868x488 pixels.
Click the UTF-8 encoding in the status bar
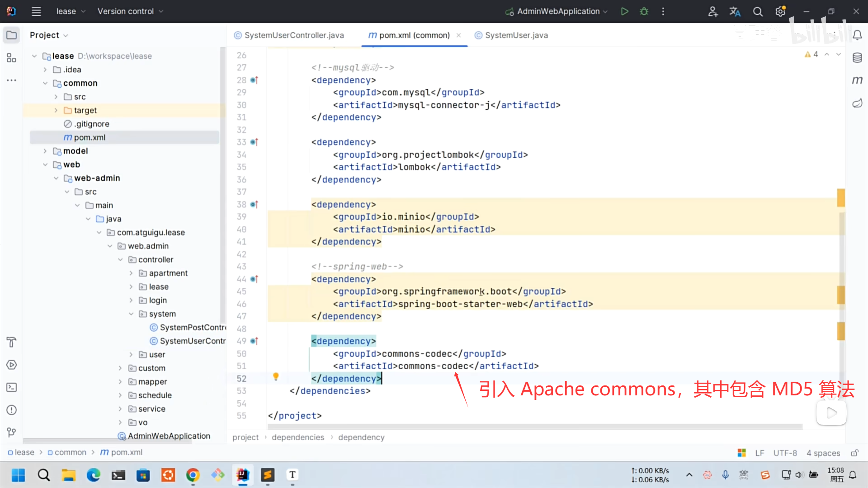point(785,453)
